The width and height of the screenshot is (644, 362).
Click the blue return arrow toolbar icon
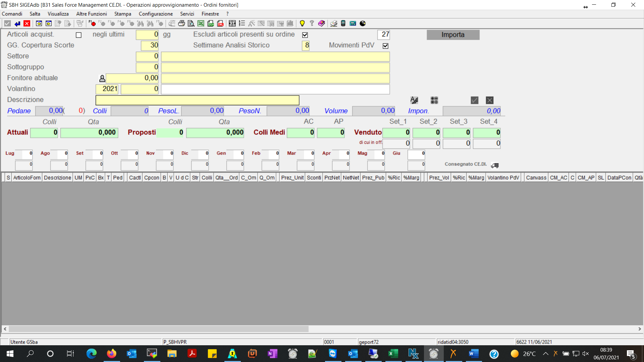(17, 23)
